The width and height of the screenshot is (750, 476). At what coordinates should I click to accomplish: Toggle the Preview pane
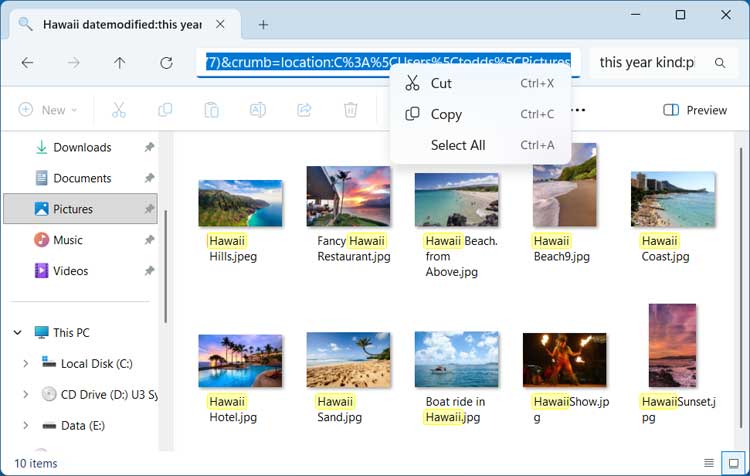[695, 110]
